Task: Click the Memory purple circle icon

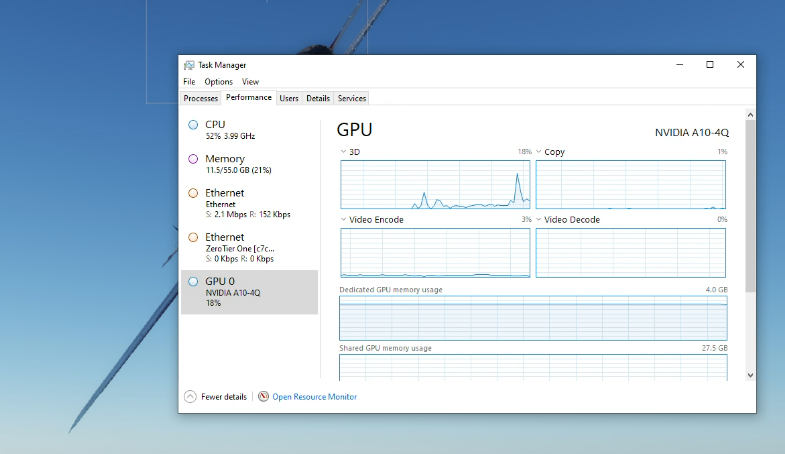Action: [193, 159]
